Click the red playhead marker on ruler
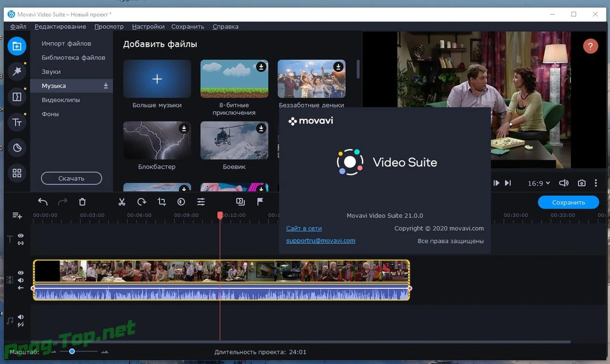The image size is (610, 364). point(220,215)
